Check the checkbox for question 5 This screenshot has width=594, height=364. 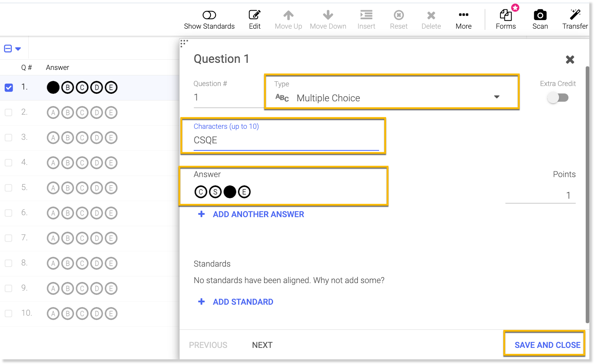click(x=9, y=188)
